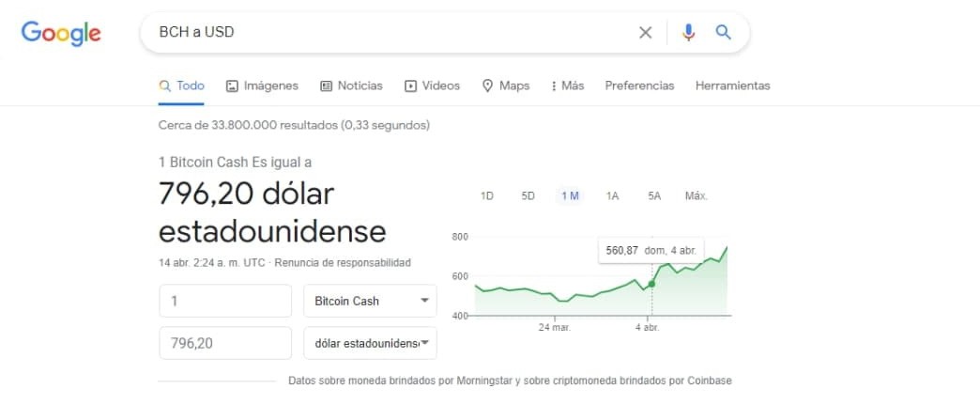Clear the search box with X icon
This screenshot has height=420, width=980.
pos(645,33)
